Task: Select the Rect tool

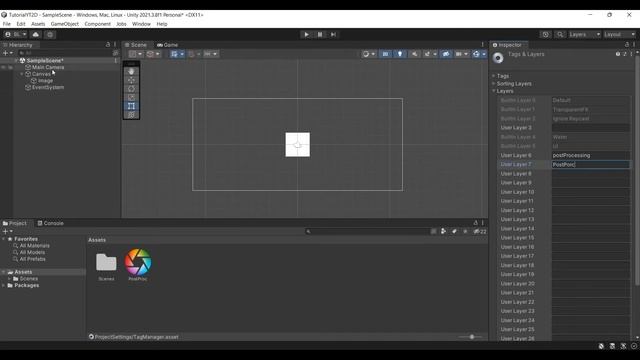Action: (x=131, y=106)
